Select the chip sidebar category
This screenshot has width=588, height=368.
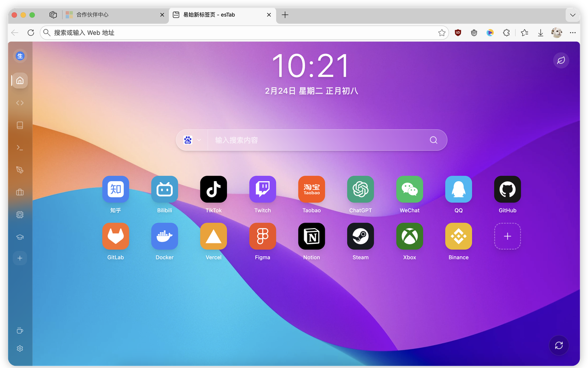point(20,214)
